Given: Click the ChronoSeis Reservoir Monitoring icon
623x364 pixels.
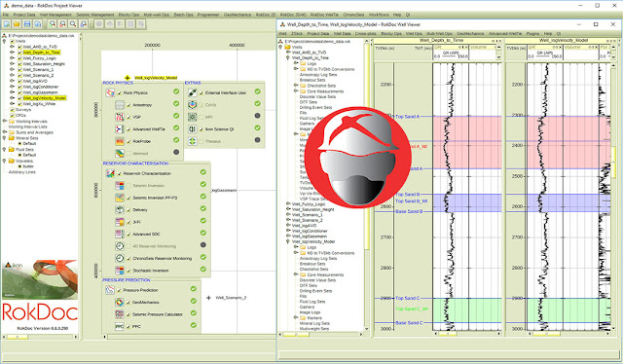Looking at the screenshot, I should pyautogui.click(x=120, y=258).
